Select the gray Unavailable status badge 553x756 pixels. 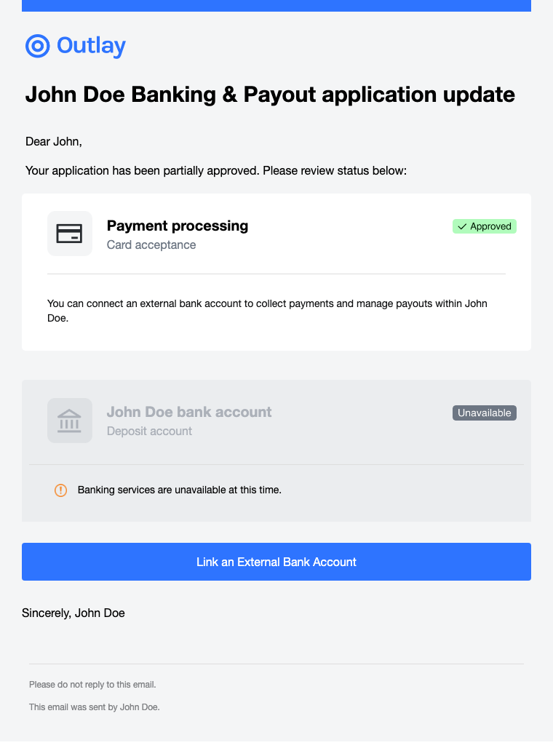pos(485,413)
